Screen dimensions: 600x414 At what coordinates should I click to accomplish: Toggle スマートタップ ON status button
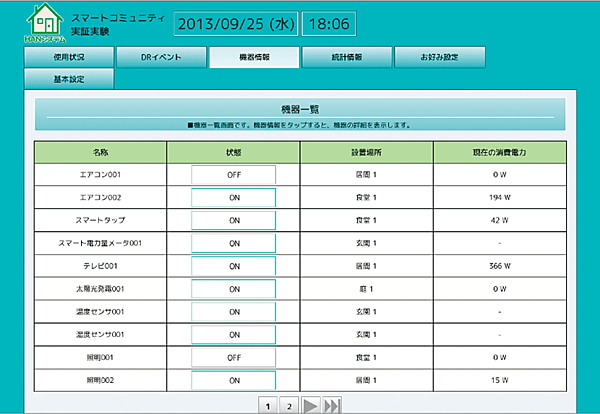pos(233,220)
